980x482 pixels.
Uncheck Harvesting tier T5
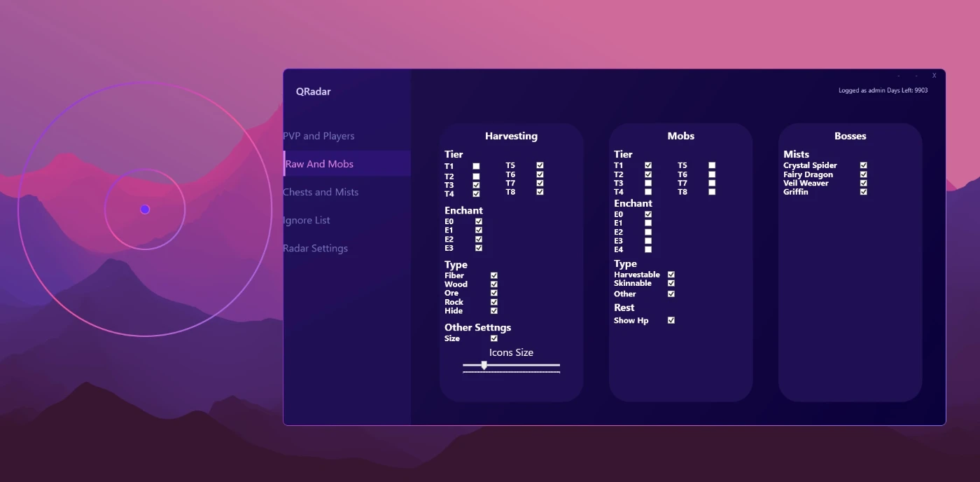pos(540,166)
